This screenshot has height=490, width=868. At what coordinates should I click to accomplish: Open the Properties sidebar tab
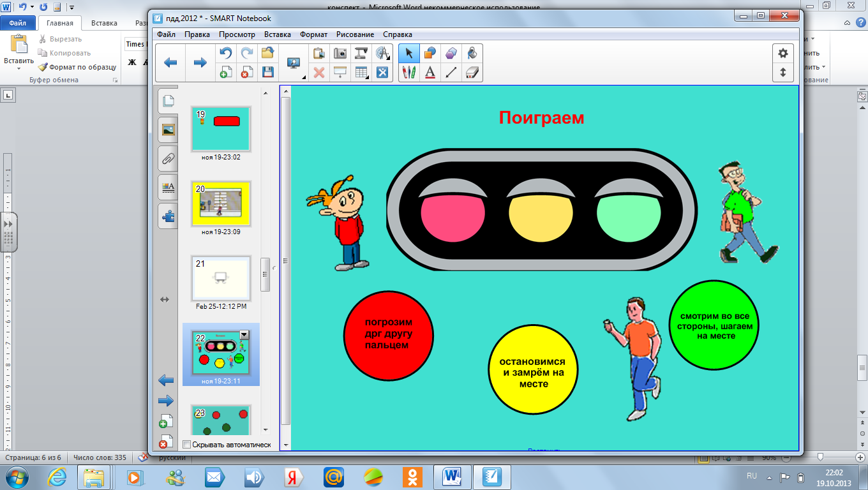tap(168, 187)
